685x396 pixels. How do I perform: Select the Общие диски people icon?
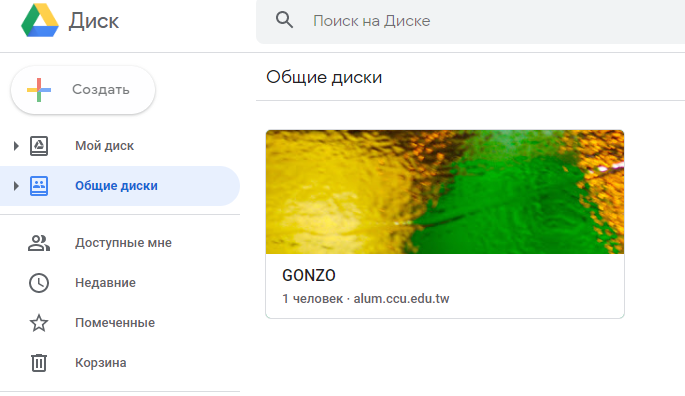39,186
